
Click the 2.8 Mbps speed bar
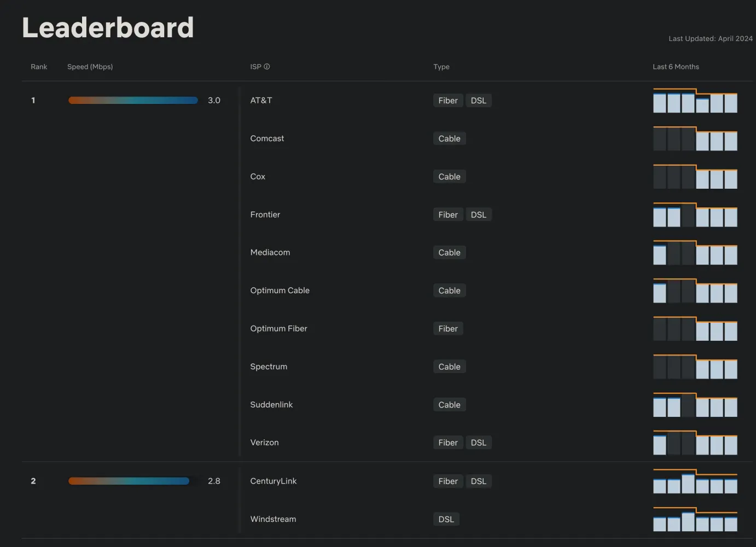point(129,481)
